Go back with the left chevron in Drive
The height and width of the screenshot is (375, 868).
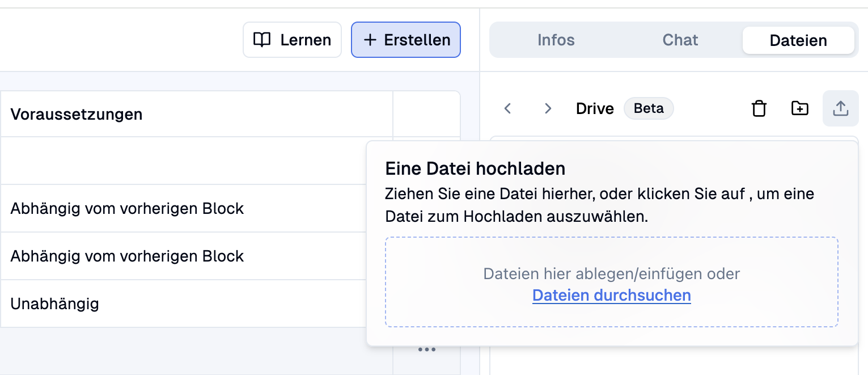[508, 108]
